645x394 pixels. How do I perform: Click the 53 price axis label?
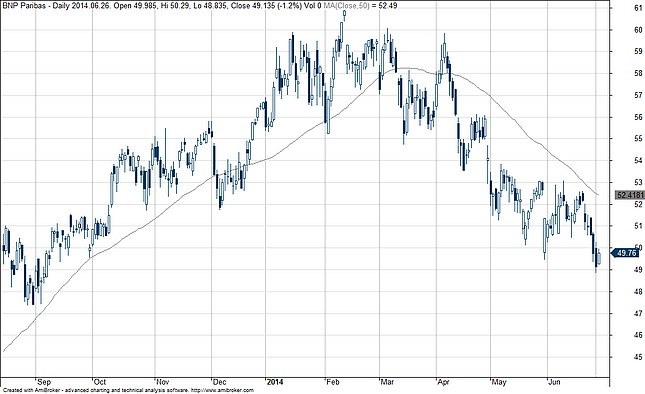638,182
